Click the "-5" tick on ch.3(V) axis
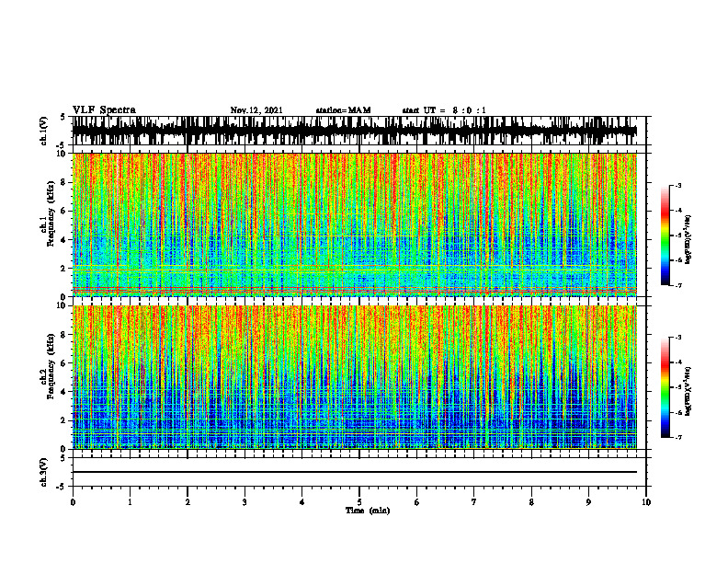 pyautogui.click(x=61, y=487)
